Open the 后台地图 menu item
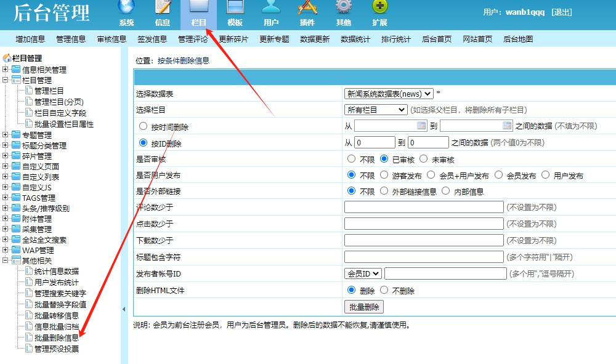This screenshot has width=616, height=364. tap(518, 39)
